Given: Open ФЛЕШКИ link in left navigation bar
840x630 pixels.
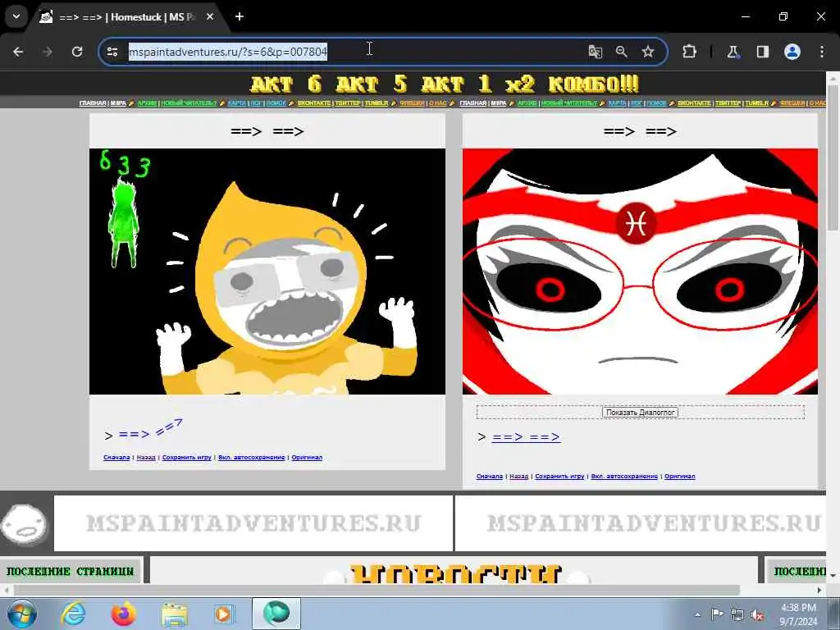Looking at the screenshot, I should click(x=412, y=103).
